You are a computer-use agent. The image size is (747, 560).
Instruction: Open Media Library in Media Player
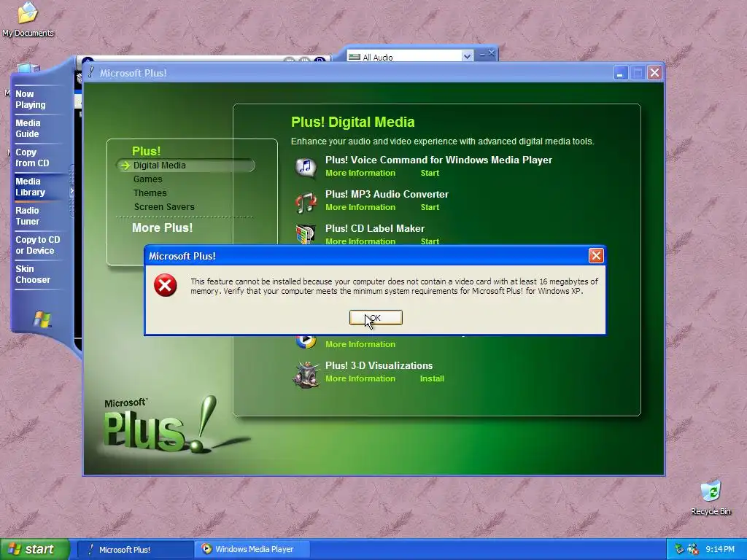pyautogui.click(x=30, y=187)
